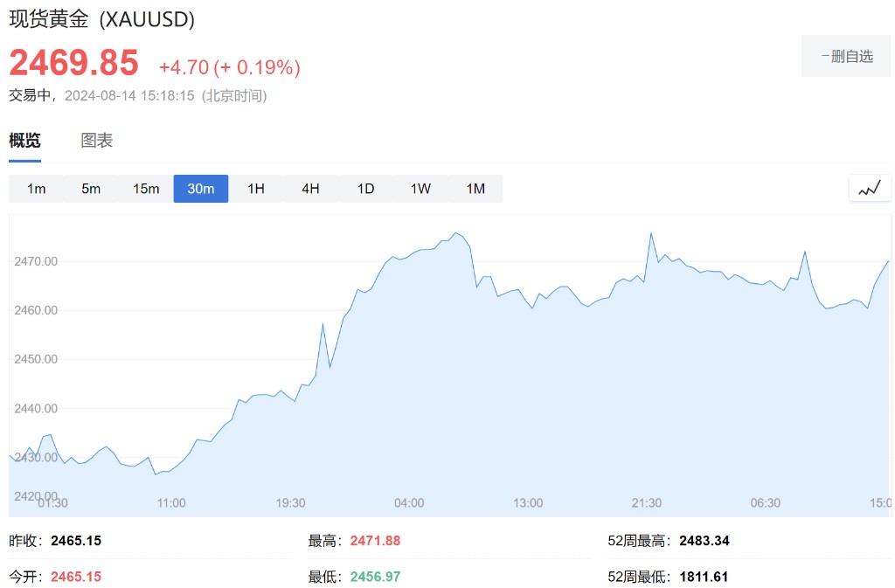This screenshot has height=588, width=895.
Task: Choose the 4H chart interval
Action: 310,189
